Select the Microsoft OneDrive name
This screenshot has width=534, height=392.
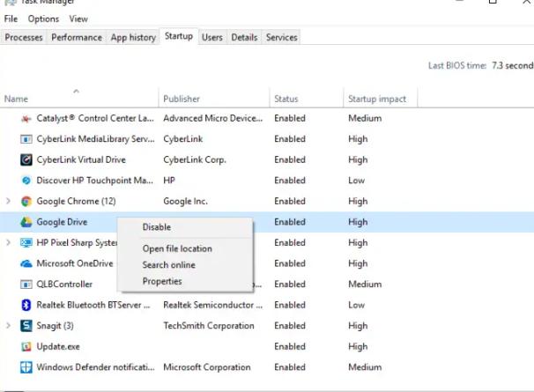click(75, 263)
